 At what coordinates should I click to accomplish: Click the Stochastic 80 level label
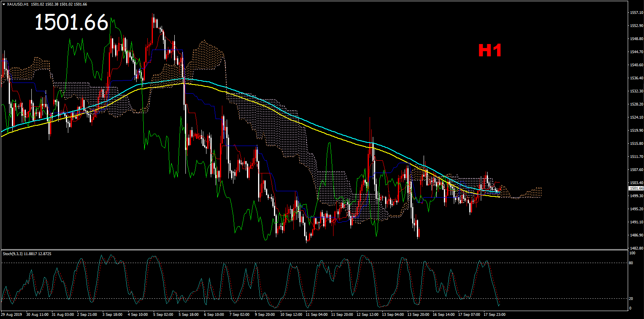click(631, 263)
